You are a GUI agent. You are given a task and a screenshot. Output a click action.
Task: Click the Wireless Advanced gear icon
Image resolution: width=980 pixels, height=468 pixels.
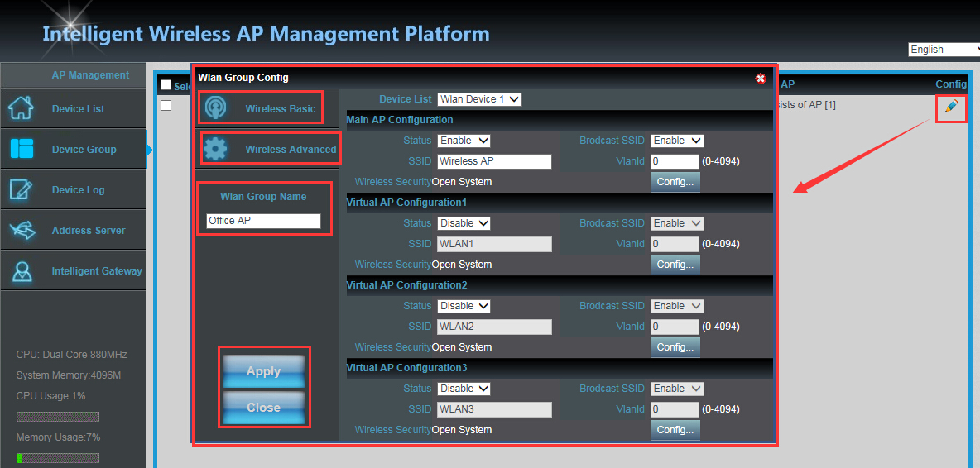[x=216, y=149]
